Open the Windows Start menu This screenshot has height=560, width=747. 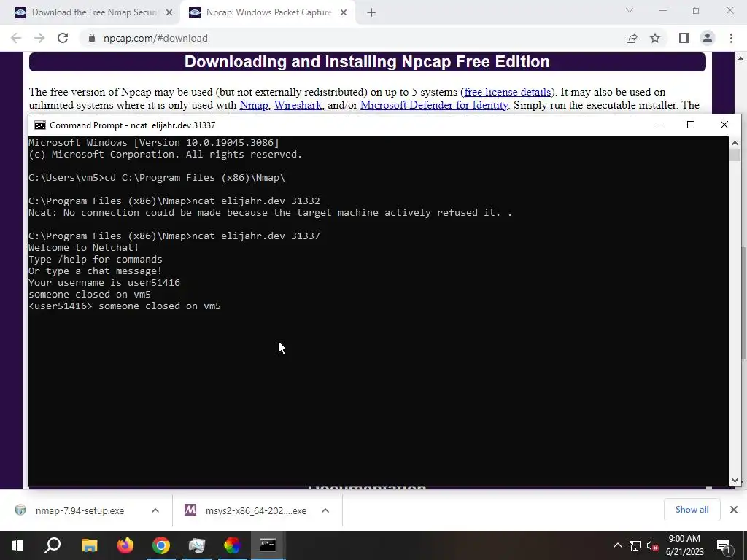18,545
